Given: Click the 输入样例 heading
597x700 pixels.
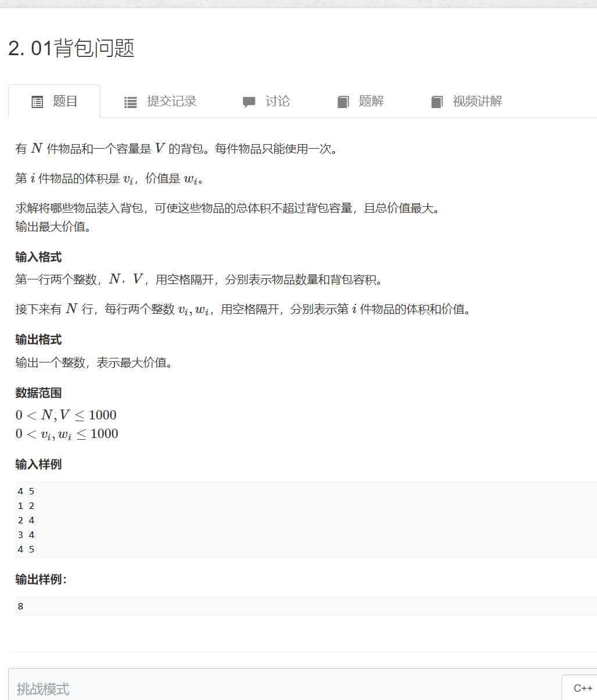Looking at the screenshot, I should (38, 464).
